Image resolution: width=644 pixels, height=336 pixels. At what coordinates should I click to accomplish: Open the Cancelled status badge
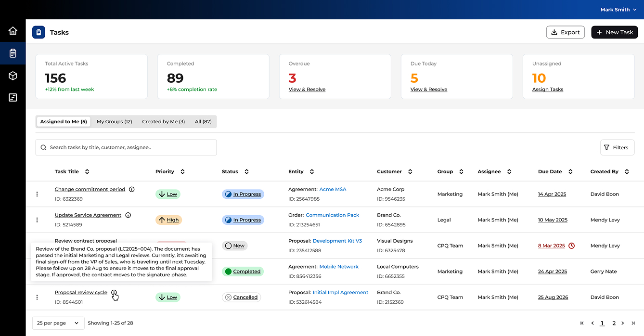coord(241,297)
